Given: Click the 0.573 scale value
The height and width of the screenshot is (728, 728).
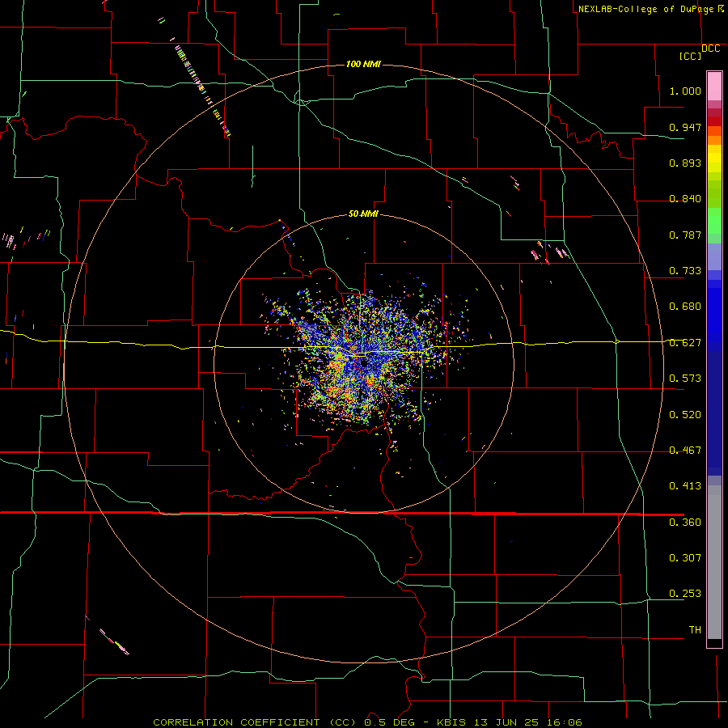Looking at the screenshot, I should click(x=685, y=379).
